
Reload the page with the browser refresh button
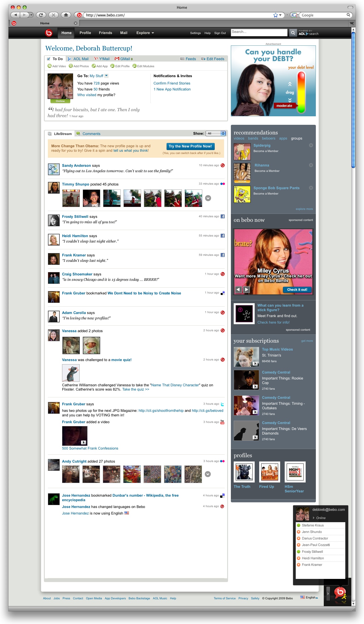[41, 15]
